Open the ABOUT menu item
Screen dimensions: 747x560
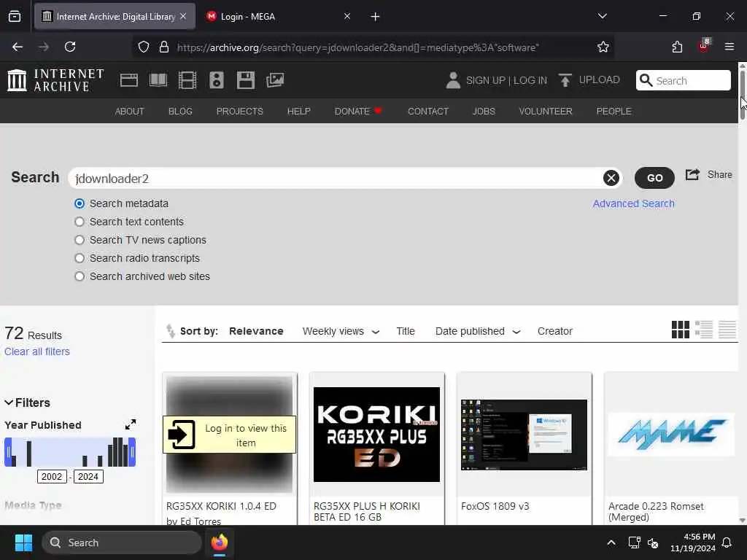point(130,111)
